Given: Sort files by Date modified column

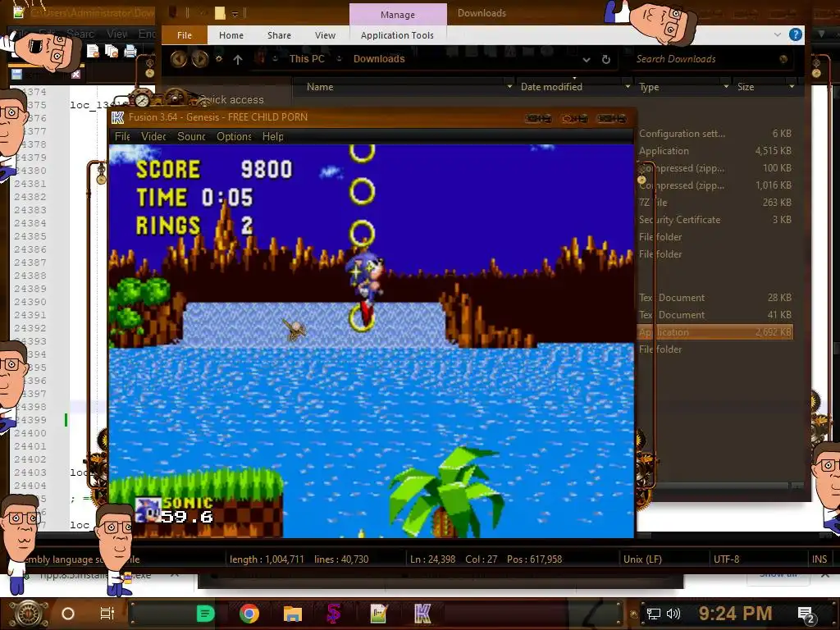Looking at the screenshot, I should 551,87.
